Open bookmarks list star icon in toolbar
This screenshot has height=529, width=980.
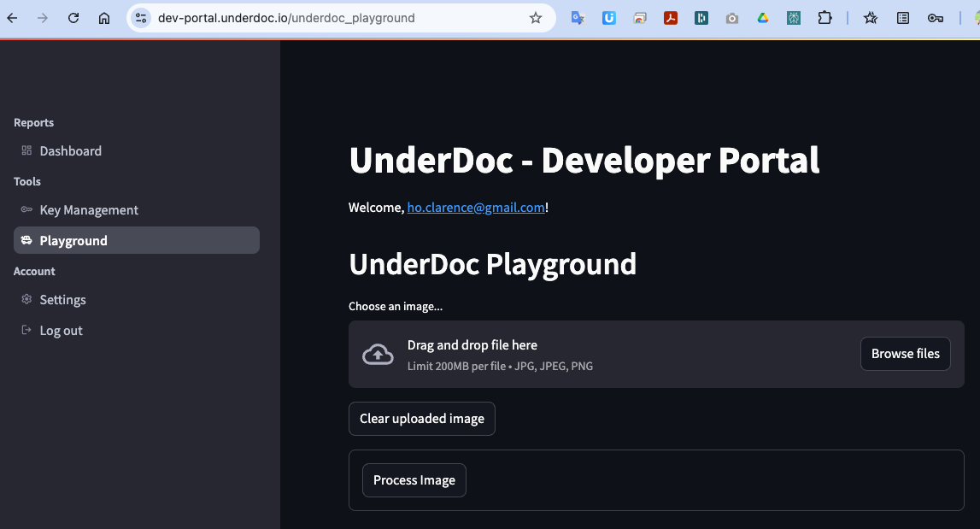(x=871, y=18)
